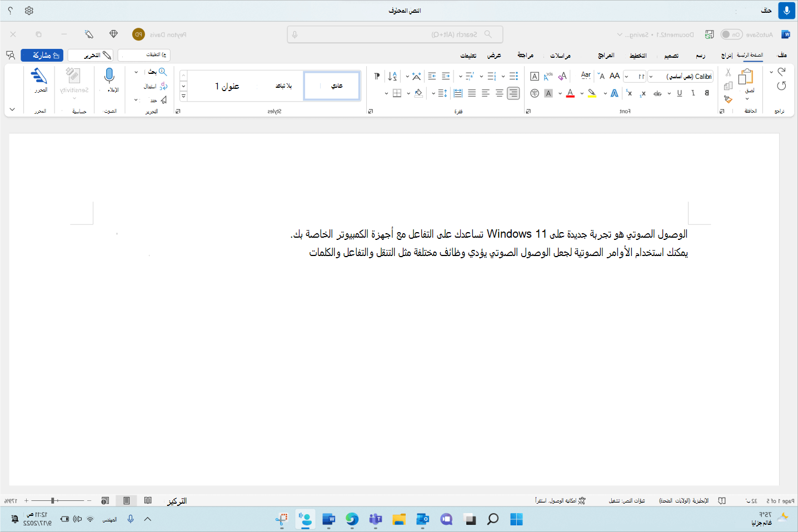Open the تصميم (Design) tab
The height and width of the screenshot is (532, 798).
click(x=671, y=55)
